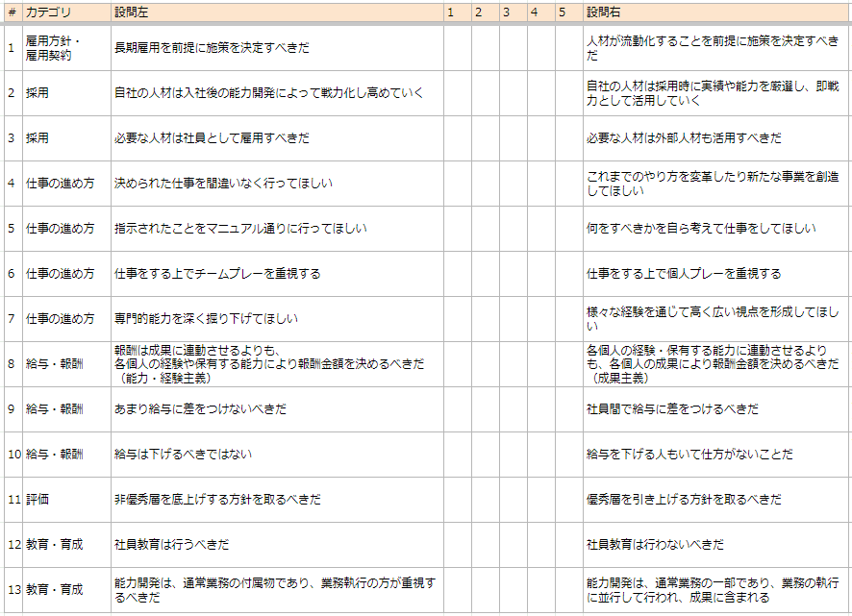Image resolution: width=852 pixels, height=616 pixels.
Task: Click 給与を下げる人もいて仕方がないことだ
Action: pos(717,455)
